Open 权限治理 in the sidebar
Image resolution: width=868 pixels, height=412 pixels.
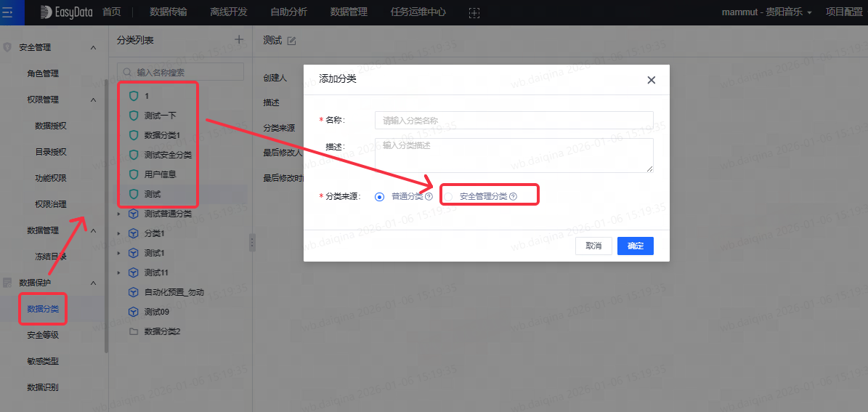pos(51,204)
